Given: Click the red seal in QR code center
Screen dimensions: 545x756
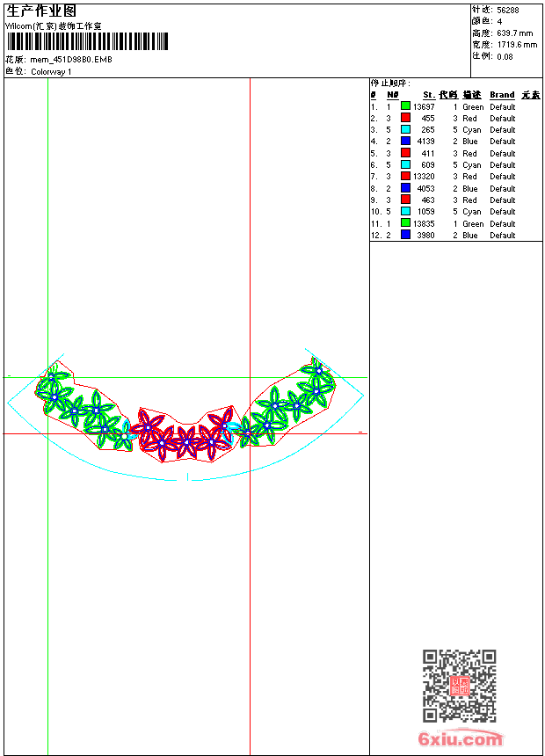Looking at the screenshot, I should [x=459, y=687].
